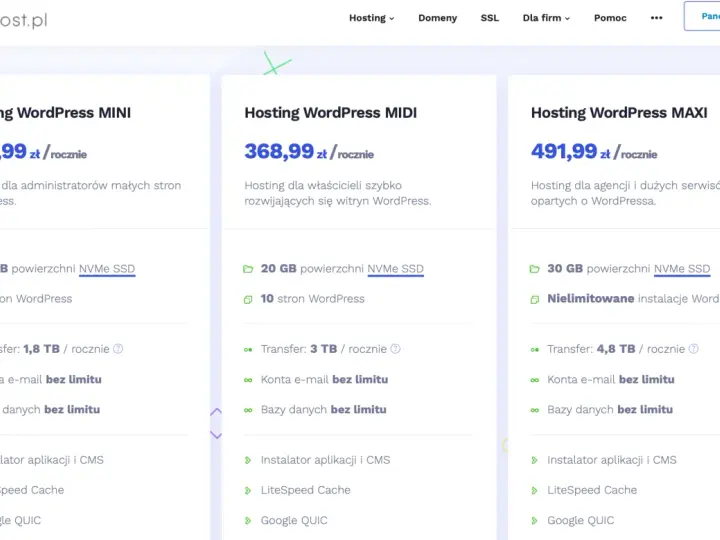Select arrow icon beside MIDI LiteSpeed Cache
The height and width of the screenshot is (540, 720).
tap(248, 490)
